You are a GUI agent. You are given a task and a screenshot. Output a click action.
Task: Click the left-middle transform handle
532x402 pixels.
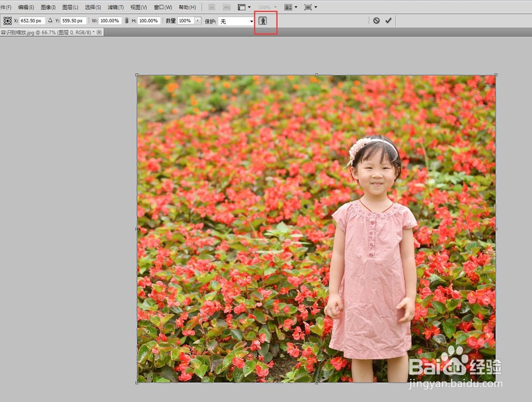(x=137, y=229)
